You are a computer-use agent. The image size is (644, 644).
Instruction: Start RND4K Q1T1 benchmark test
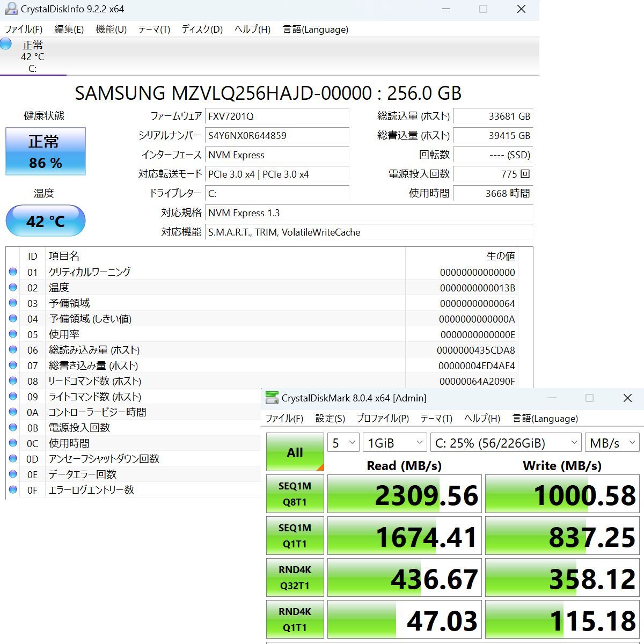tap(295, 619)
